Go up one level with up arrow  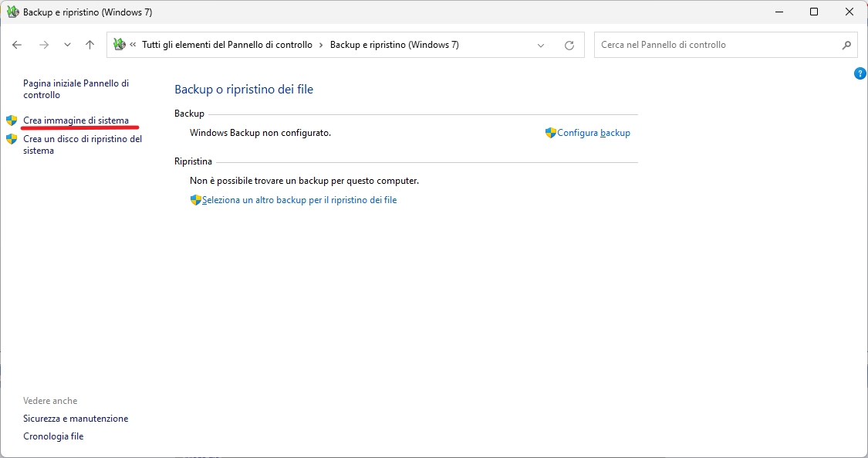(90, 45)
